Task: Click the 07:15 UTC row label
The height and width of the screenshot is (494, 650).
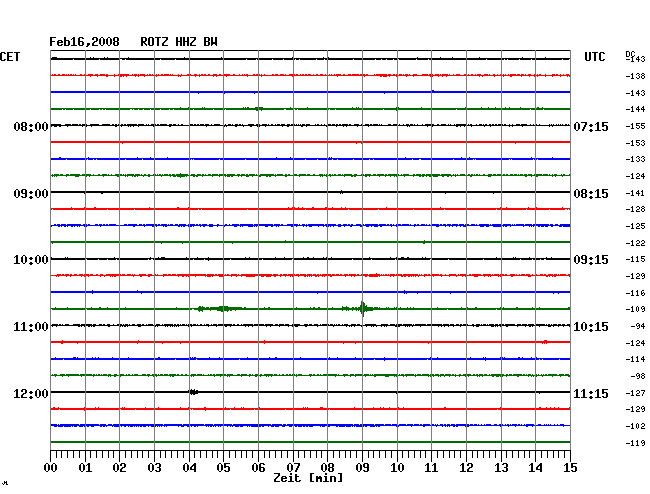Action: 591,127
